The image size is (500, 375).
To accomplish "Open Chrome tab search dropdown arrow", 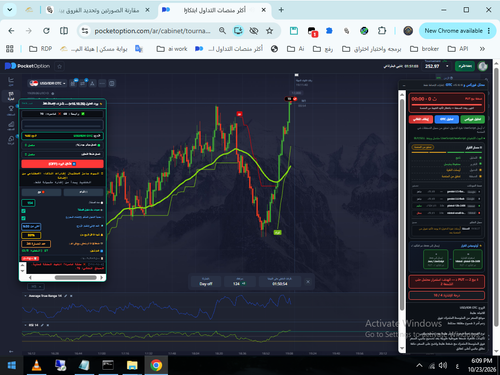I will (x=10, y=10).
